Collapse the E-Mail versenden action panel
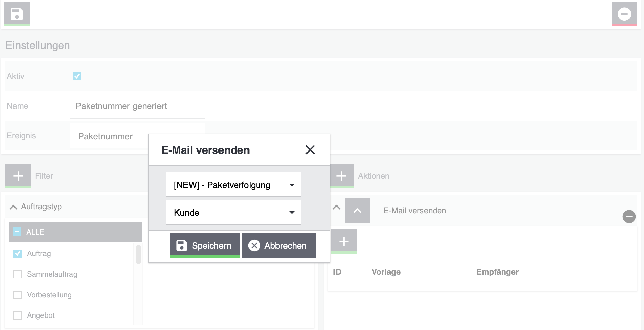This screenshot has height=330, width=644. 336,208
